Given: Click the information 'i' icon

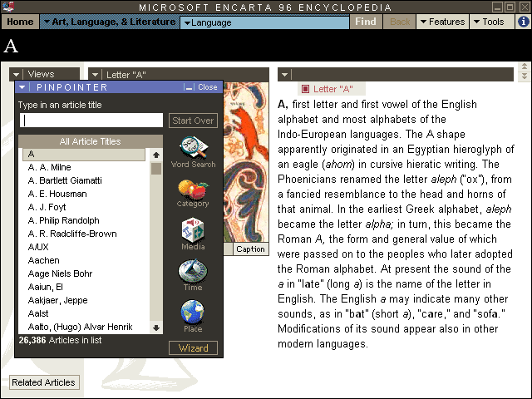Looking at the screenshot, I should coord(524,22).
